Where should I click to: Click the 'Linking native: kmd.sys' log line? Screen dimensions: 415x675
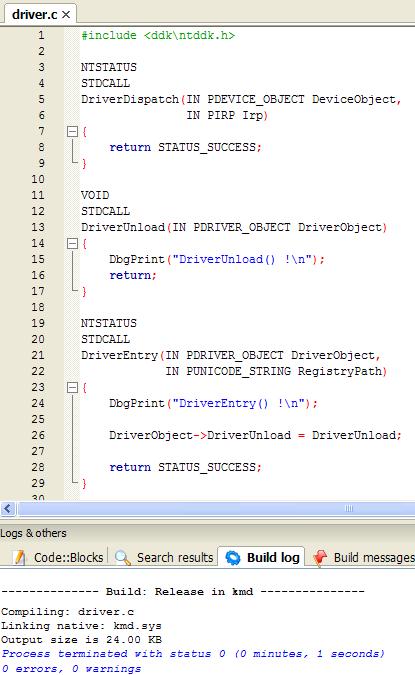(81, 625)
